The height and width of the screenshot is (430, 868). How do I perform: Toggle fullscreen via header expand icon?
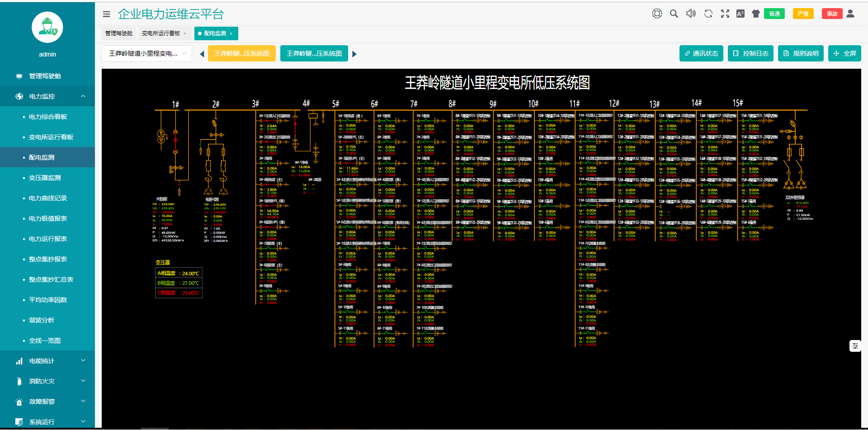pyautogui.click(x=725, y=14)
